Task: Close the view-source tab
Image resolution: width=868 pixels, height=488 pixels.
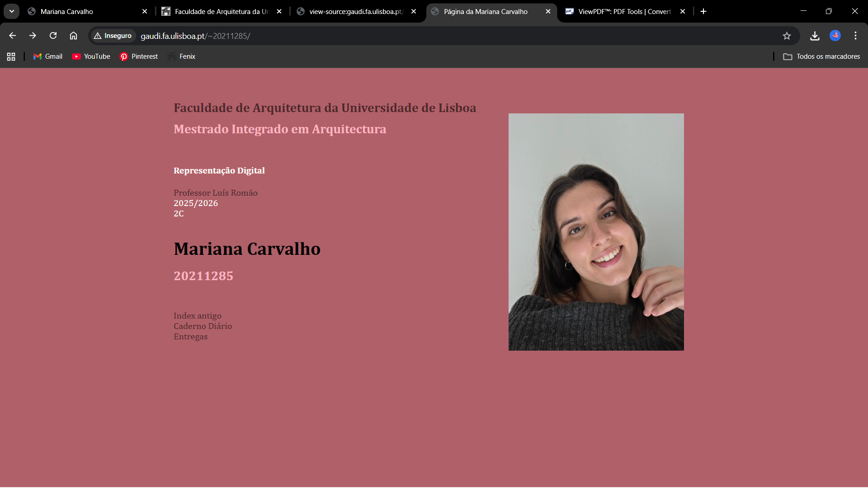Action: [414, 12]
